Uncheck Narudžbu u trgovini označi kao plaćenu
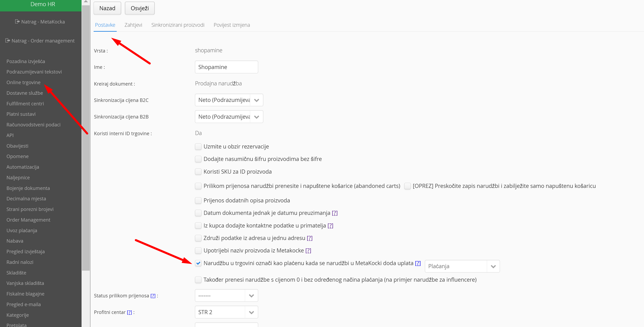 coord(198,263)
